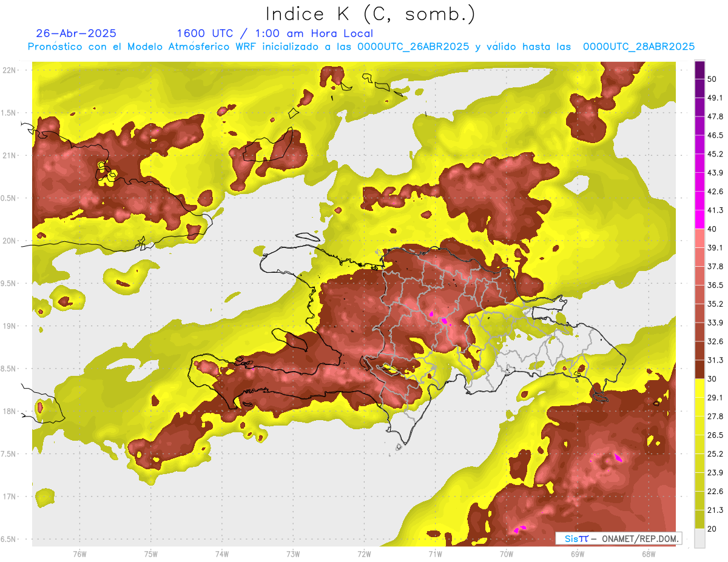The height and width of the screenshot is (562, 728).
Task: Click the "19N" latitude axis label
Action: click(x=10, y=326)
